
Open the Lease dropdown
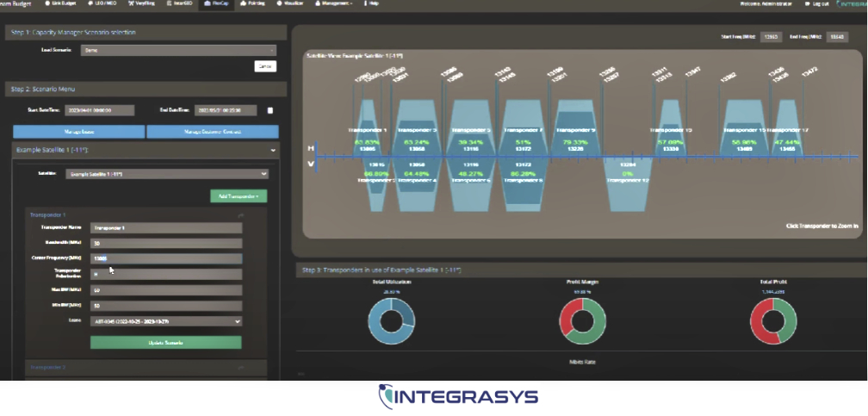167,321
